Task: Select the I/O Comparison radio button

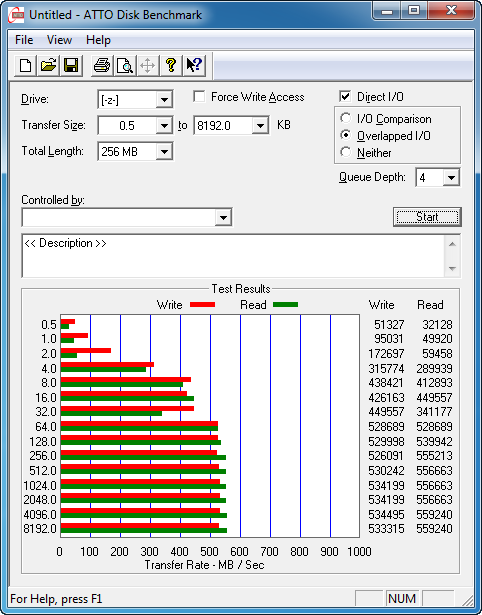Action: [346, 118]
